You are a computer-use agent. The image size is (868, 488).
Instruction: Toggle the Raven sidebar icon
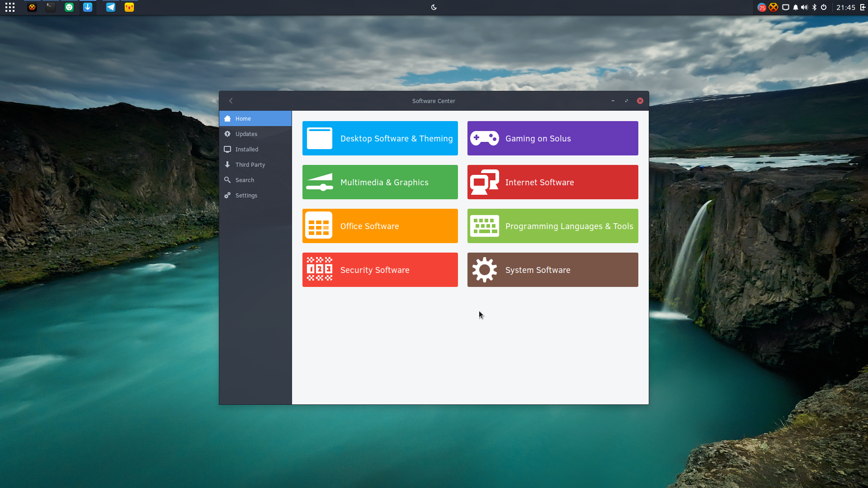(863, 7)
